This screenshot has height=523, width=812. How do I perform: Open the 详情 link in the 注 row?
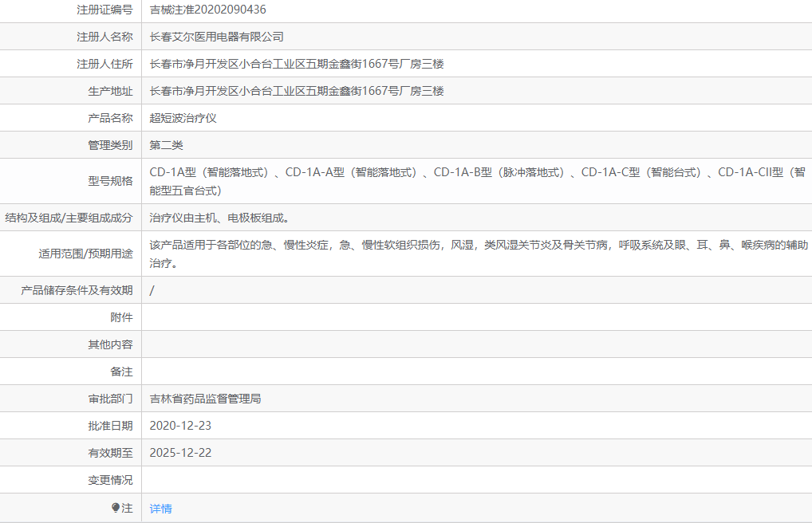160,509
